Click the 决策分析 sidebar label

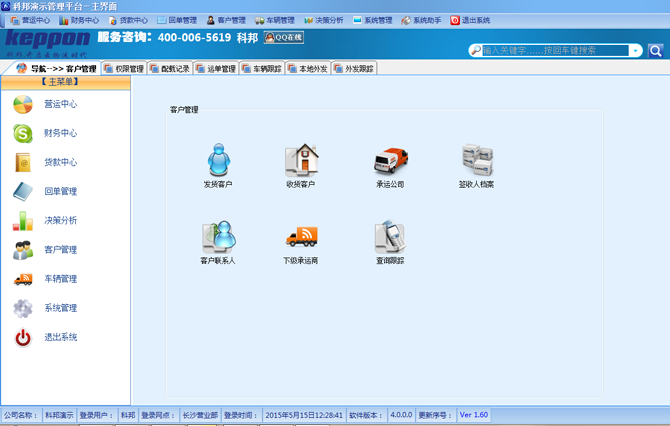click(61, 220)
